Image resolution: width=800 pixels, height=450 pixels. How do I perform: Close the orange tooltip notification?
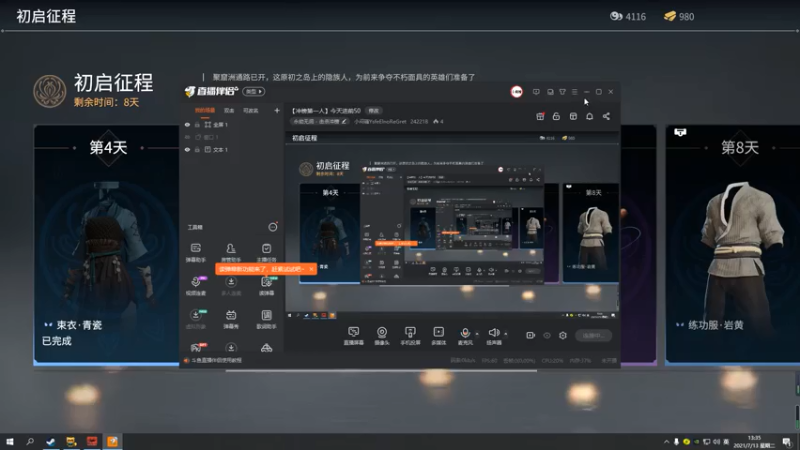(x=311, y=269)
